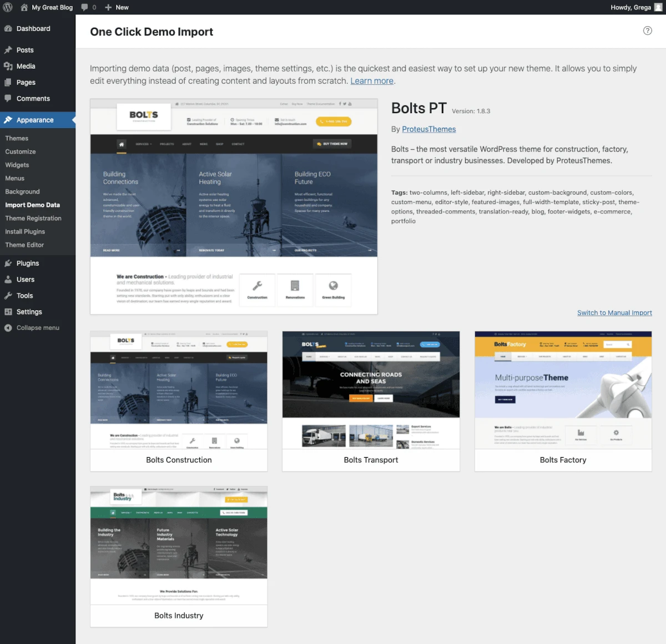The width and height of the screenshot is (666, 644).
Task: Click the Tags list paragraph
Action: tap(516, 207)
